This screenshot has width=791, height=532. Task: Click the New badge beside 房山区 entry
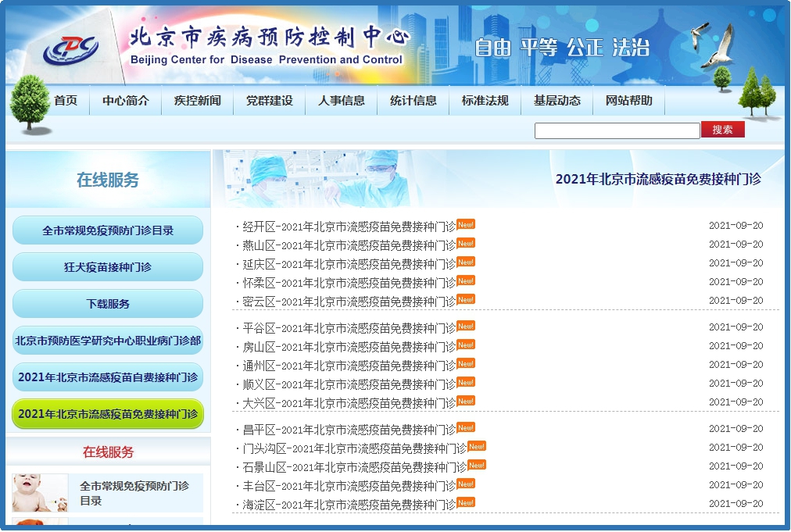pos(466,345)
